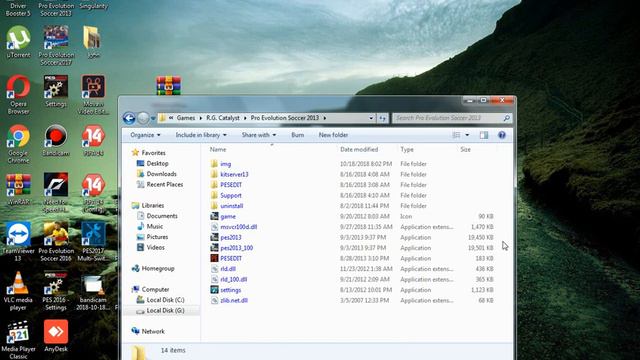This screenshot has width=640, height=360.
Task: Open Organize dropdown menu
Action: [145, 135]
